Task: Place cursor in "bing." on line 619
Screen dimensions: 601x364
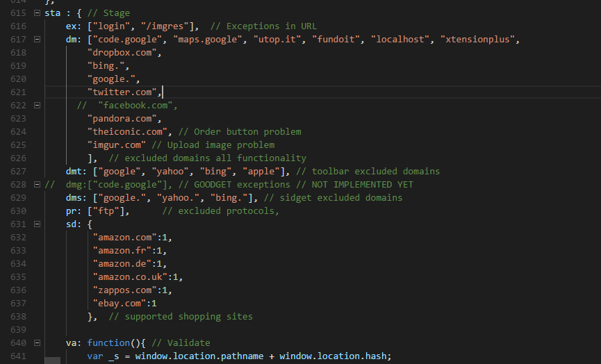Action: pos(106,66)
